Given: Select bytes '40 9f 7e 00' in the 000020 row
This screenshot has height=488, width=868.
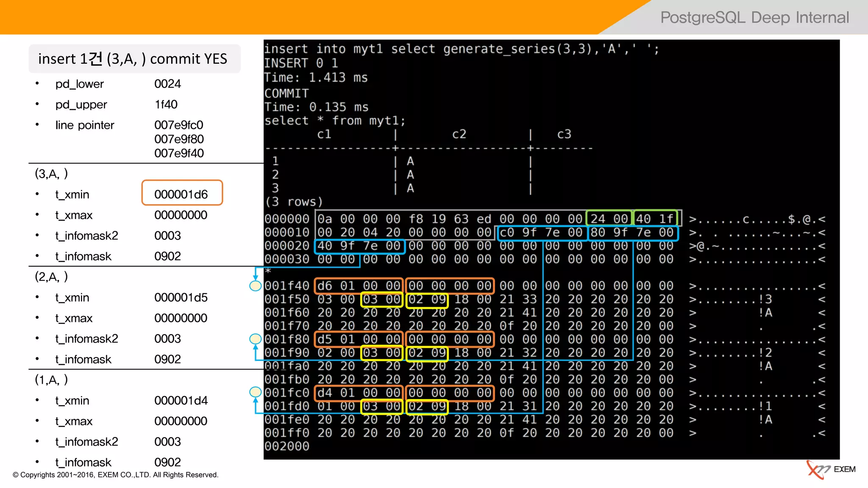Looking at the screenshot, I should click(359, 246).
